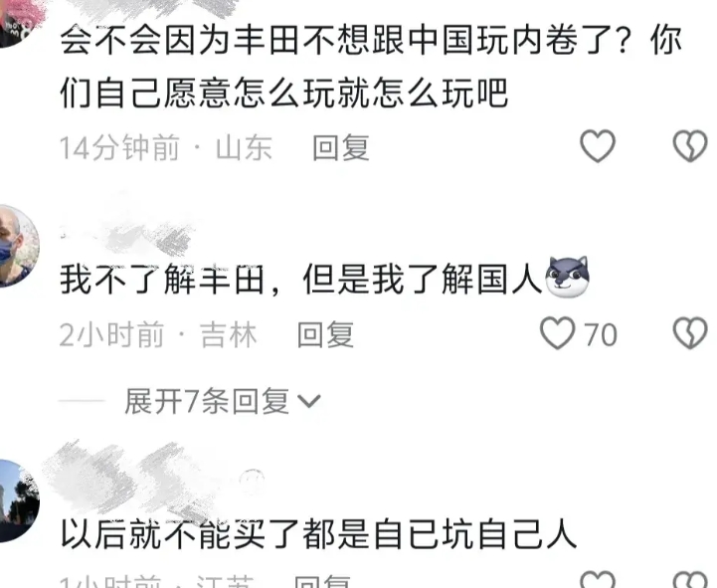The width and height of the screenshot is (717, 588).
Task: Dislike the Jilin comment about 了解国人
Action: pyautogui.click(x=690, y=333)
